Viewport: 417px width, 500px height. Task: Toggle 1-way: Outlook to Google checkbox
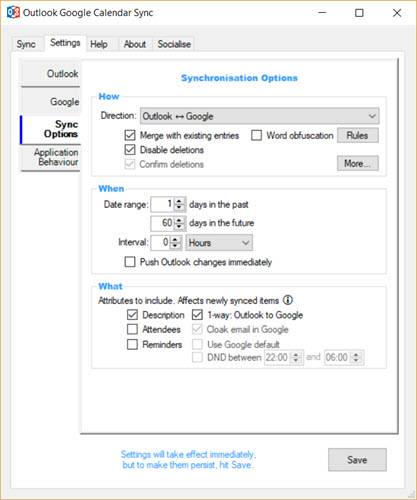pos(197,315)
